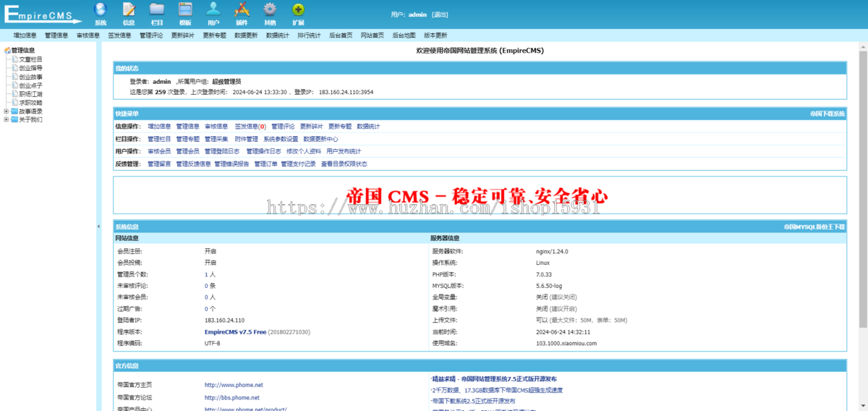Open the 用户 (User) person icon
The width and height of the screenshot is (868, 411).
(x=213, y=9)
